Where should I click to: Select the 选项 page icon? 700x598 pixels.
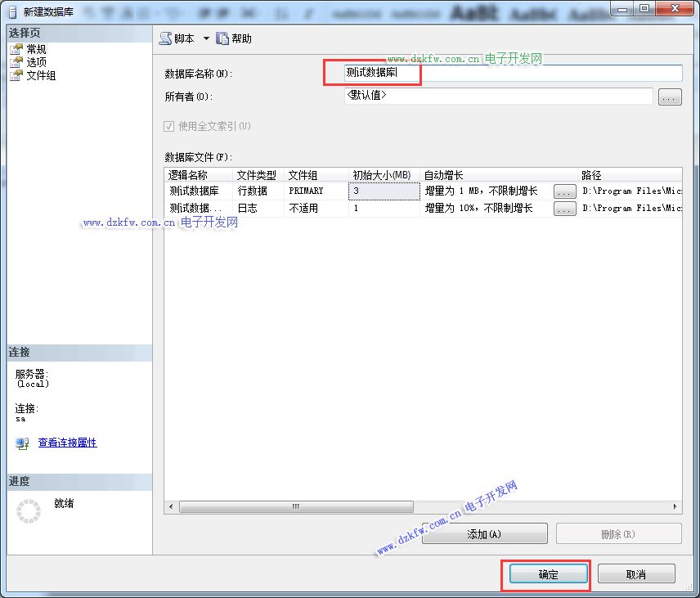[x=16, y=62]
